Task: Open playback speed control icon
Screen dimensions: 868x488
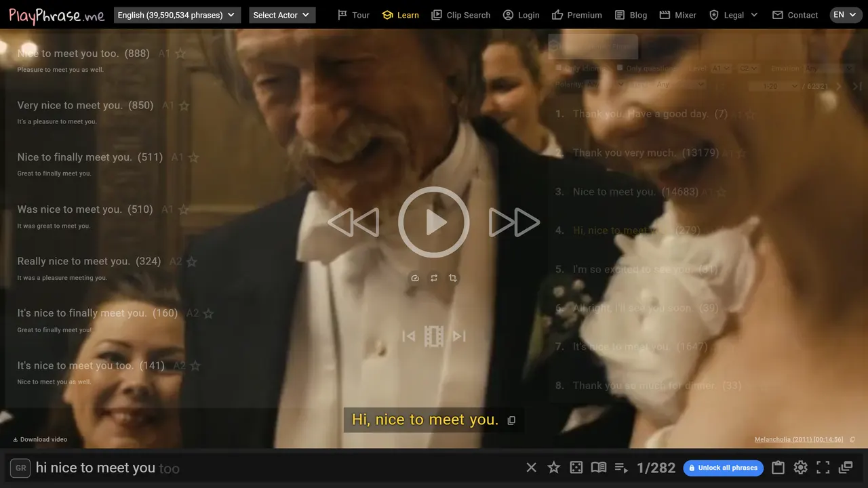Action: [x=415, y=278]
